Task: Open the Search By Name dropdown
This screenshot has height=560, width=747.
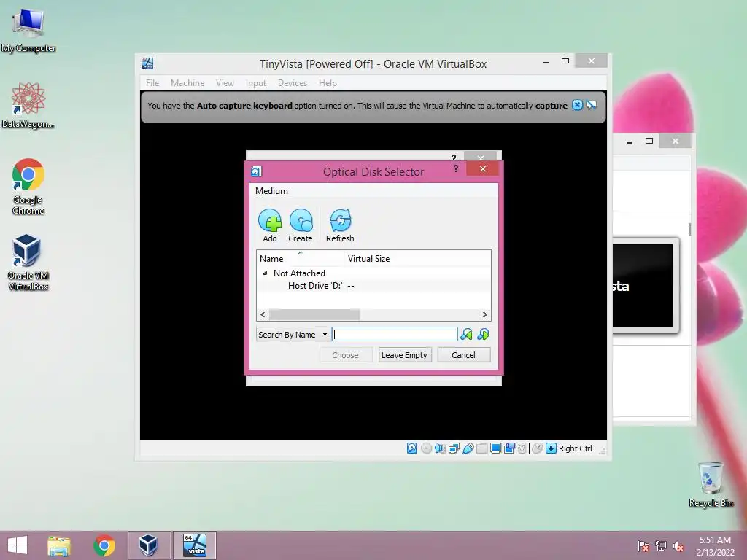Action: (x=293, y=334)
